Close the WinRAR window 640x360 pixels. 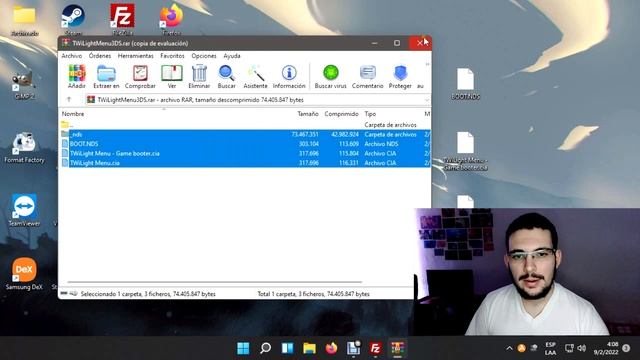pos(420,43)
